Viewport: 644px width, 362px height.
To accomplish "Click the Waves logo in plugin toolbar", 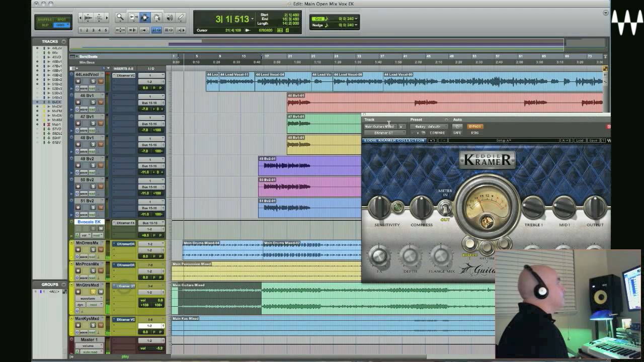I will tap(608, 140).
